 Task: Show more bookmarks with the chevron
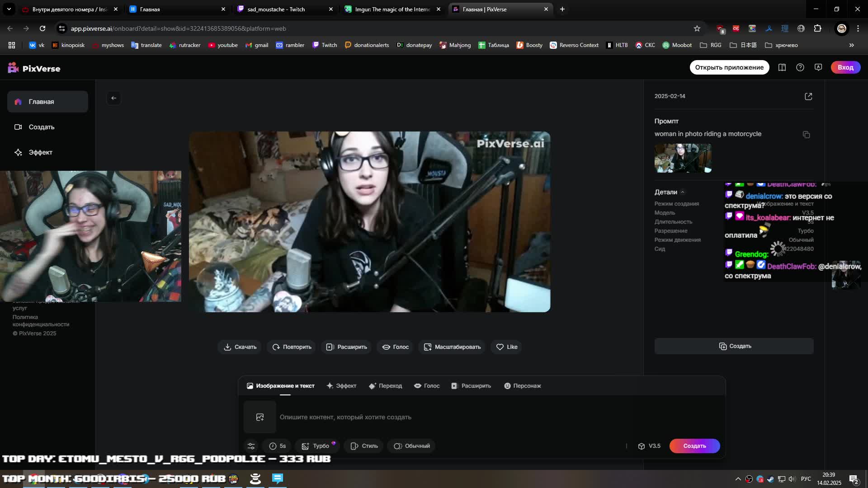(x=852, y=45)
